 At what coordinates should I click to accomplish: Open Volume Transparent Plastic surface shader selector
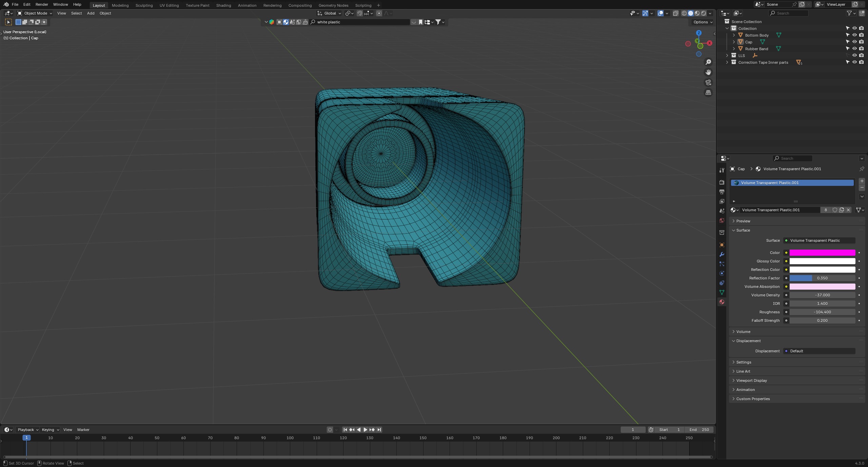click(x=819, y=240)
